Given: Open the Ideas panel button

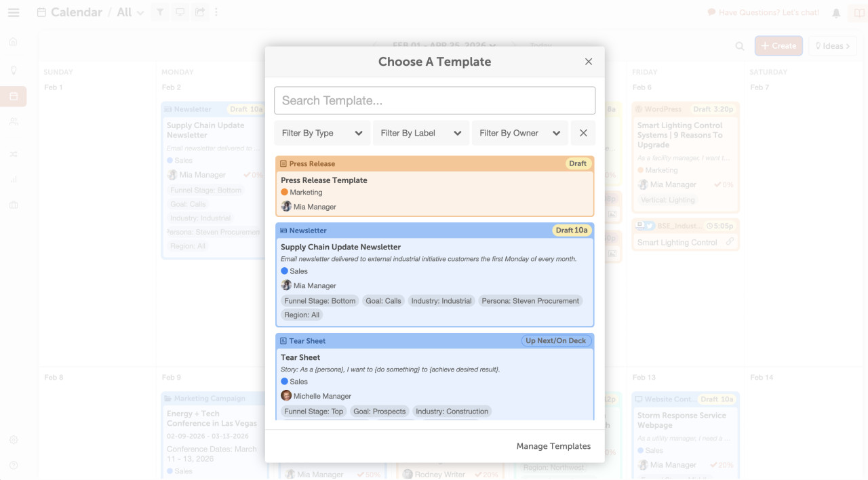Looking at the screenshot, I should [x=833, y=45].
